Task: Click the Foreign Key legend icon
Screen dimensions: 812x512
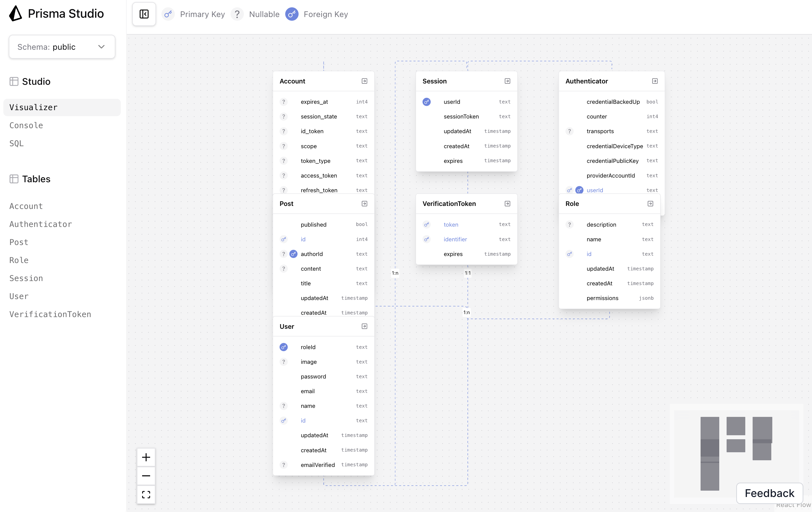Action: point(292,14)
